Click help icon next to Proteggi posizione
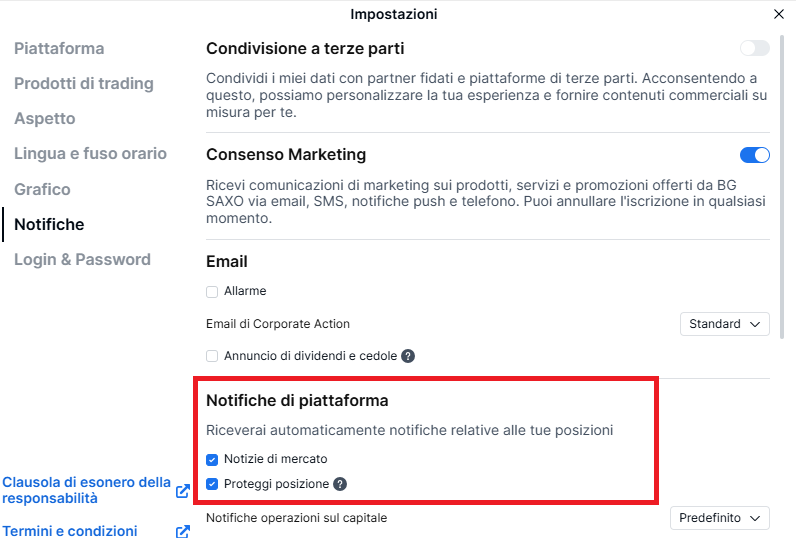 click(340, 484)
